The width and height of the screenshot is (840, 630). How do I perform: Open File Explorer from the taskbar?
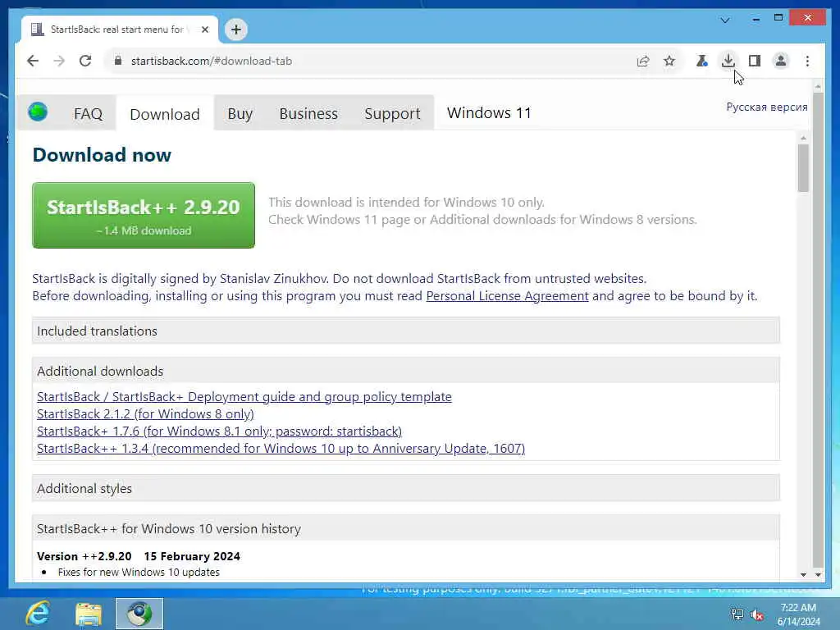[89, 614]
